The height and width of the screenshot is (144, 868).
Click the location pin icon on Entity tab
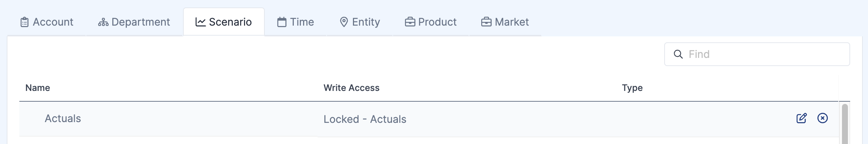344,22
